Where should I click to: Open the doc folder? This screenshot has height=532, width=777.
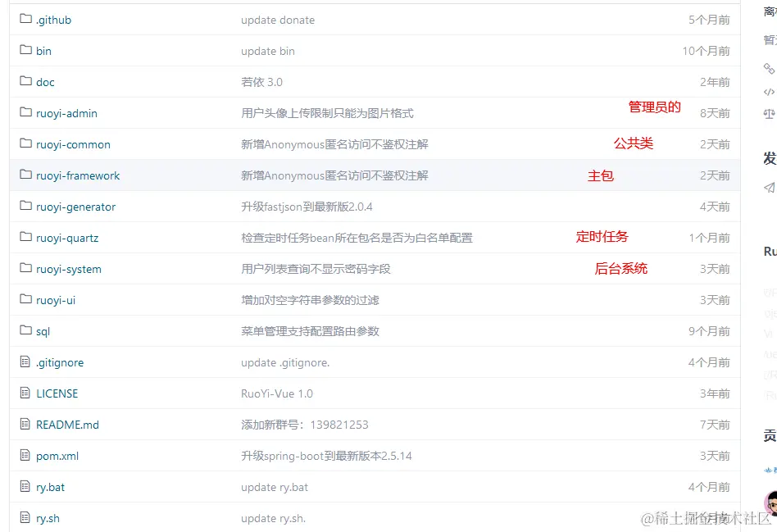[x=45, y=82]
